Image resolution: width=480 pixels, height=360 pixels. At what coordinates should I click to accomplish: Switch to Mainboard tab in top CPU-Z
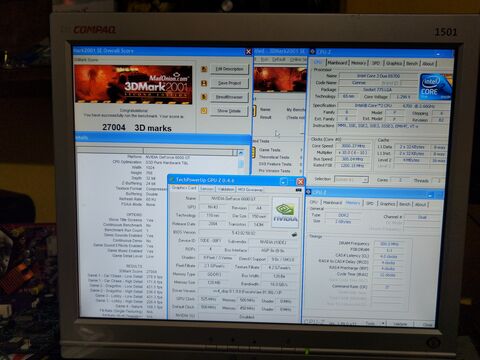[x=337, y=63]
